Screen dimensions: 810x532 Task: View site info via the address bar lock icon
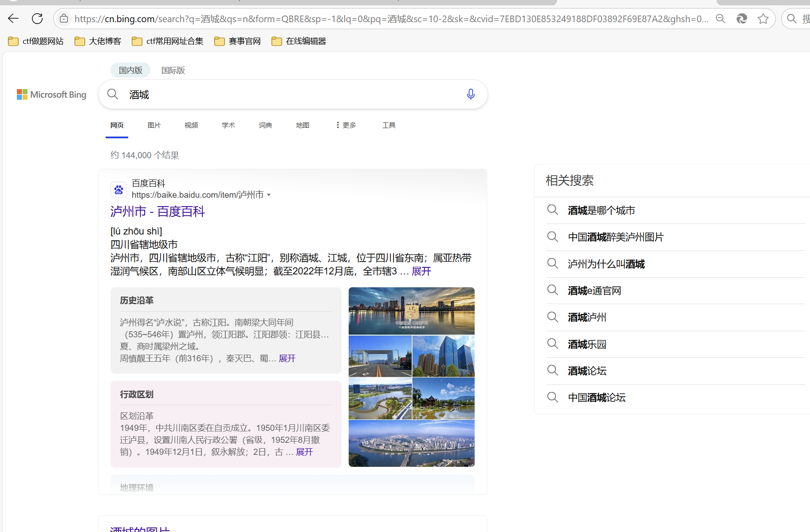point(64,19)
